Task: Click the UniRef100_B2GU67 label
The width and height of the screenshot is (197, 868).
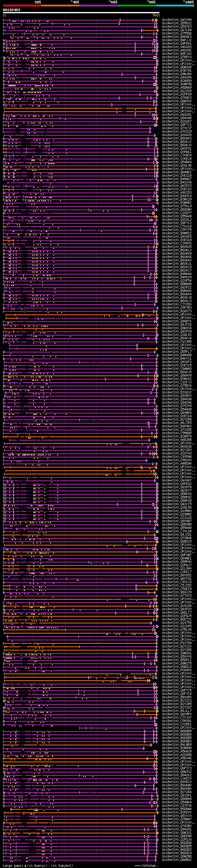Action: (x=177, y=121)
